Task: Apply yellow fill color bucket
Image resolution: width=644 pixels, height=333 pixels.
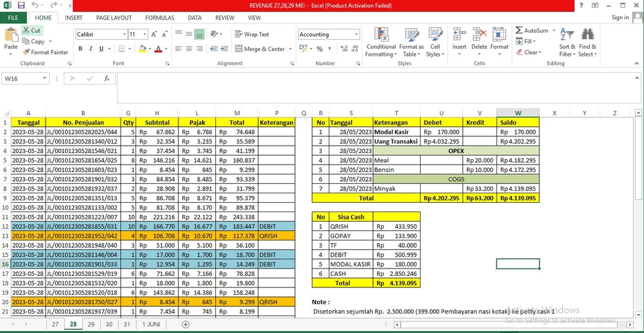Action: coord(142,48)
